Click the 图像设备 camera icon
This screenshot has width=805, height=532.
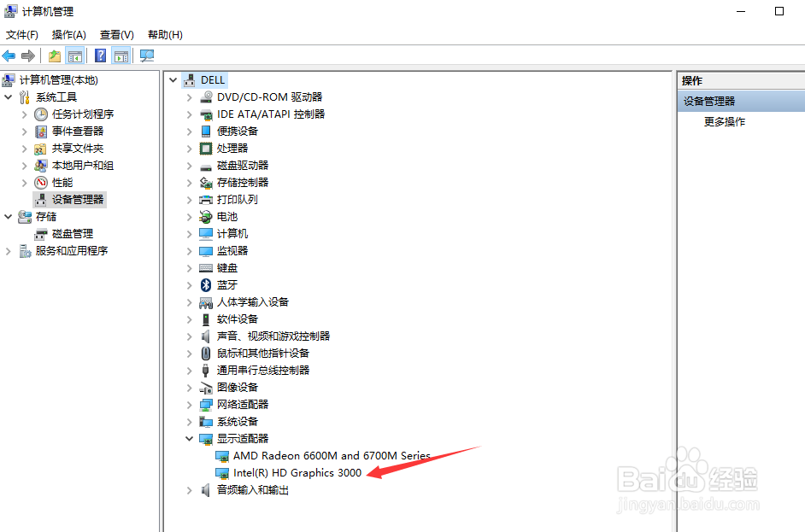206,388
